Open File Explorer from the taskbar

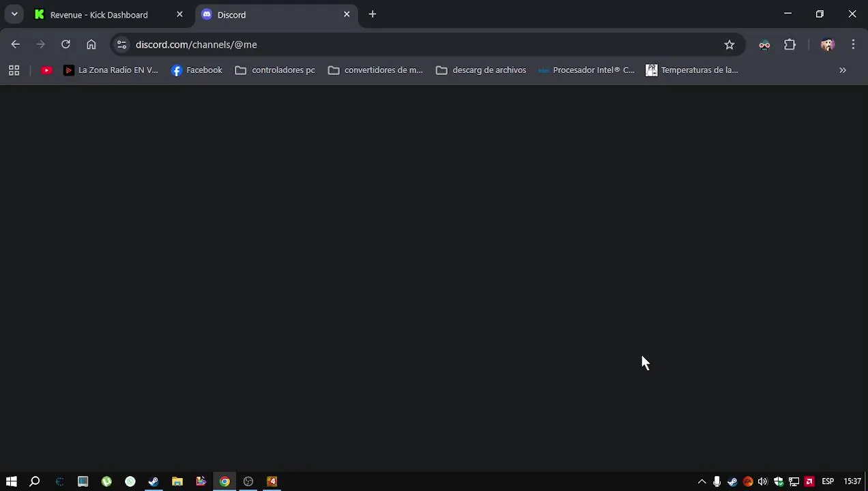point(177,481)
